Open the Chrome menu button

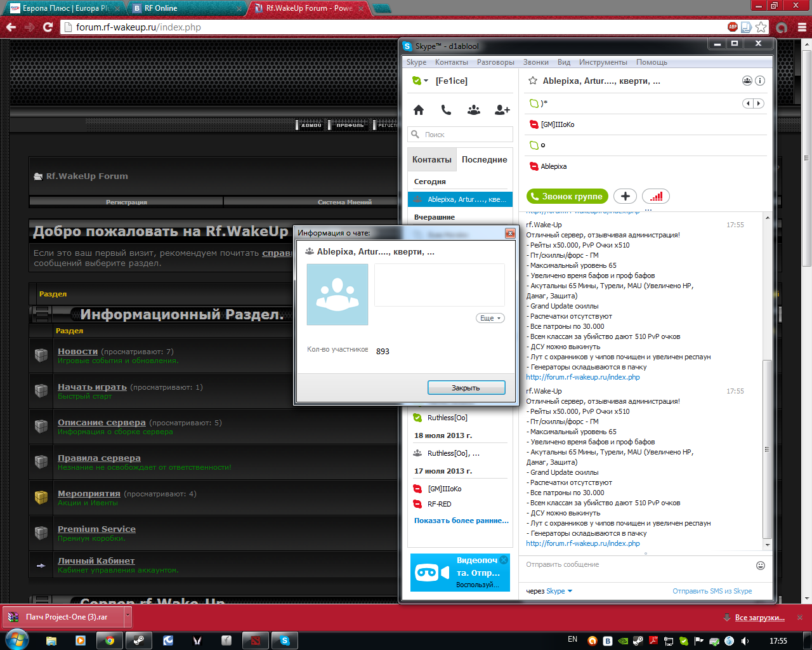click(801, 27)
